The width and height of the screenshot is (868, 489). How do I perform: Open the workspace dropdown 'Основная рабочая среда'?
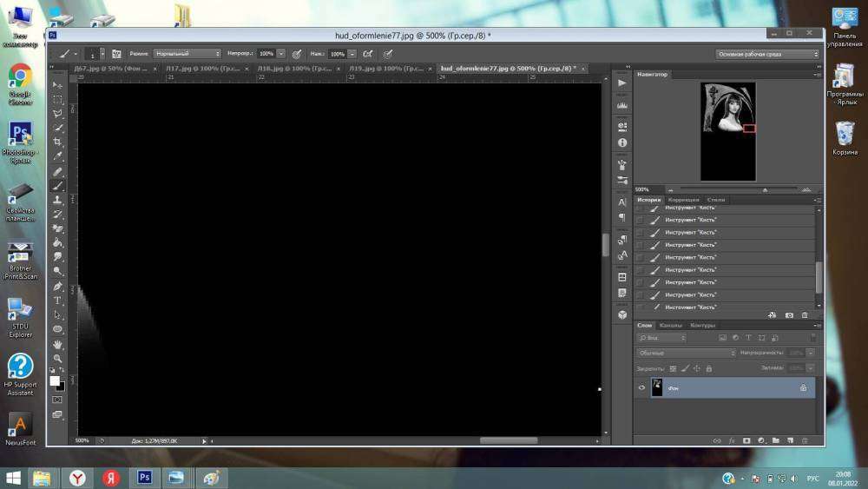click(x=767, y=54)
